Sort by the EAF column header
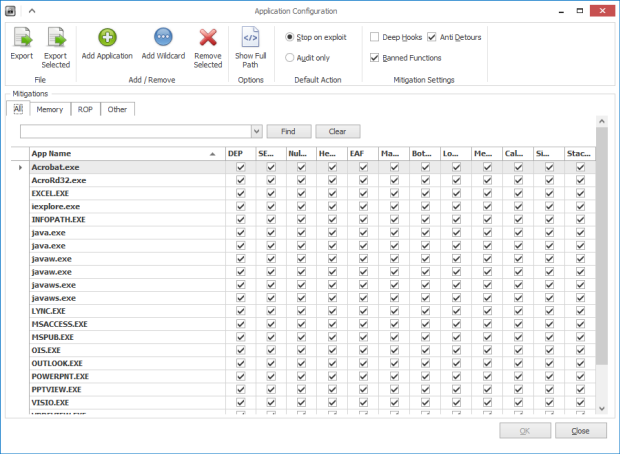The image size is (620, 454). point(363,153)
